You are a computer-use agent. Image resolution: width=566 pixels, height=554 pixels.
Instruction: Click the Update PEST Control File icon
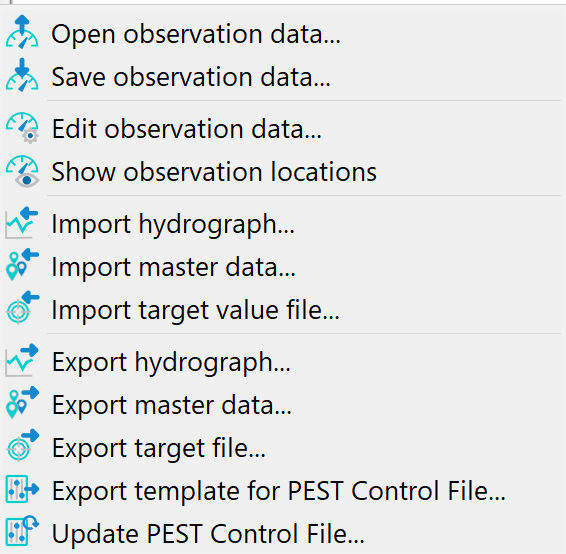[22, 531]
